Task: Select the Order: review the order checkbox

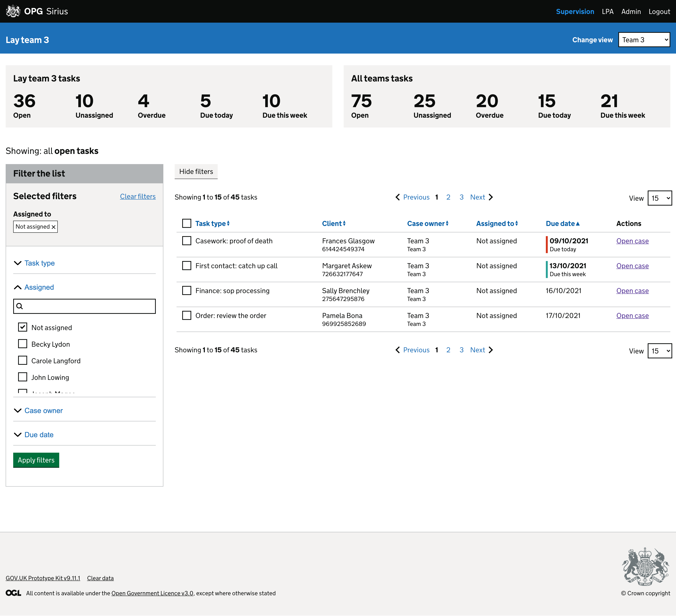Action: click(x=187, y=316)
